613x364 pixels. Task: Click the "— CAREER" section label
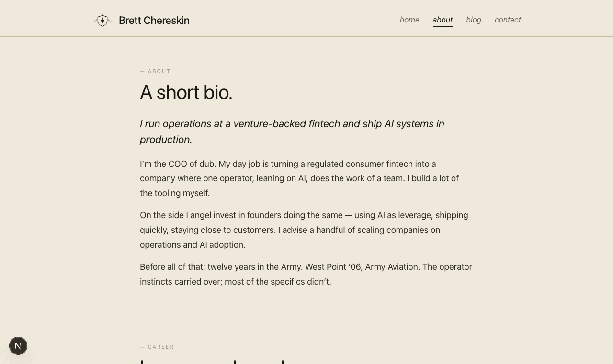[157, 346]
